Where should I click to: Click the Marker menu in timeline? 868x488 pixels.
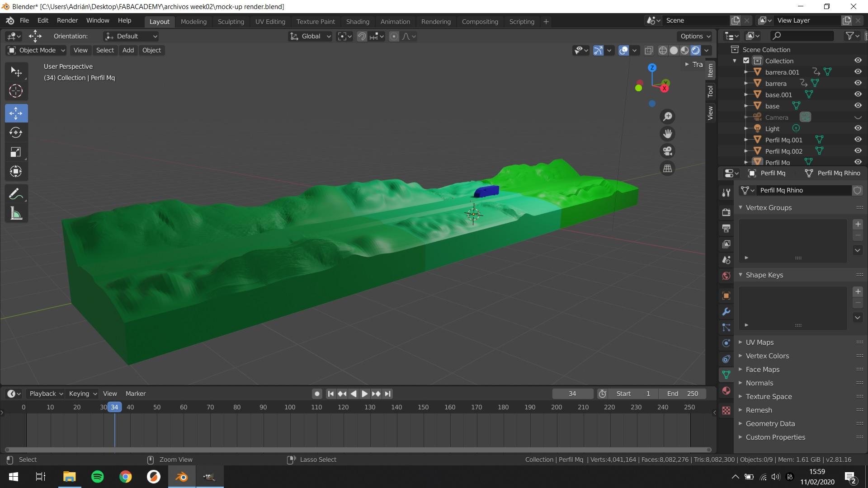(136, 394)
